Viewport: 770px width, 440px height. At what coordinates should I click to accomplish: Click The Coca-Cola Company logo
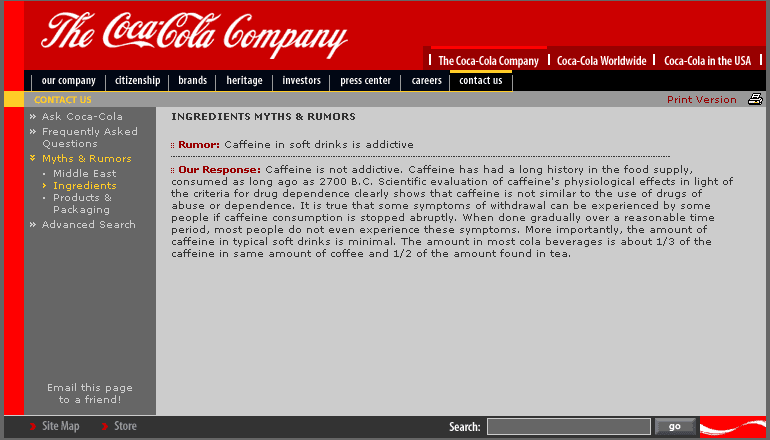[x=194, y=33]
